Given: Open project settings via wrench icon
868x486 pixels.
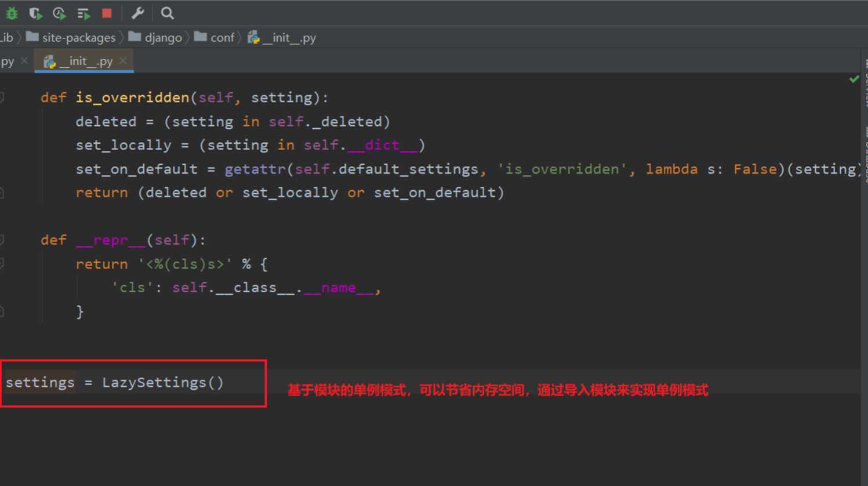Looking at the screenshot, I should (137, 13).
